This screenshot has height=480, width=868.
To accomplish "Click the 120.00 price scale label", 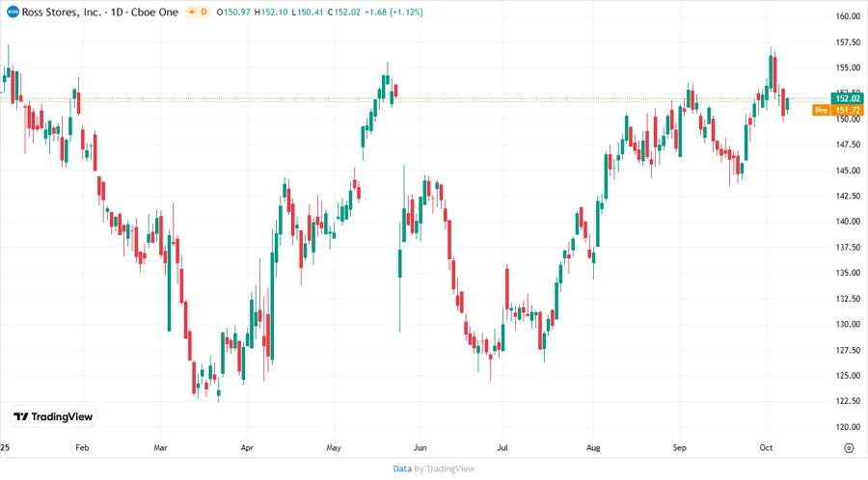I will tap(848, 426).
